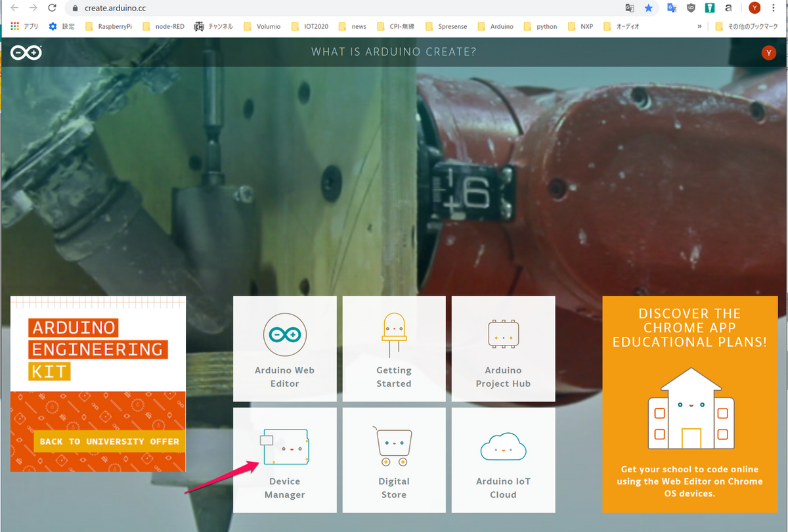The width and height of the screenshot is (788, 532).
Task: Open the オーディオ bookmark folder
Action: pyautogui.click(x=621, y=27)
